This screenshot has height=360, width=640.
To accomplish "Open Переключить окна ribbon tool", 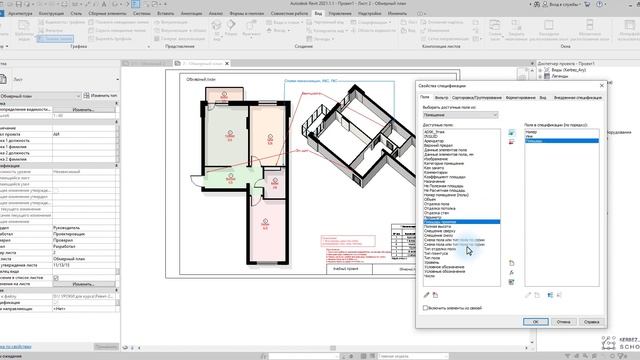I will 495,29.
